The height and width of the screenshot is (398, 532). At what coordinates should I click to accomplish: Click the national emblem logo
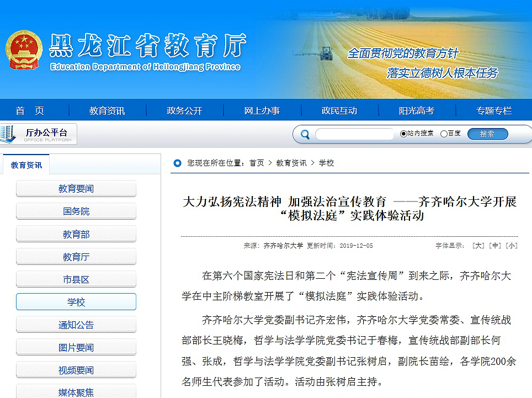tap(24, 49)
